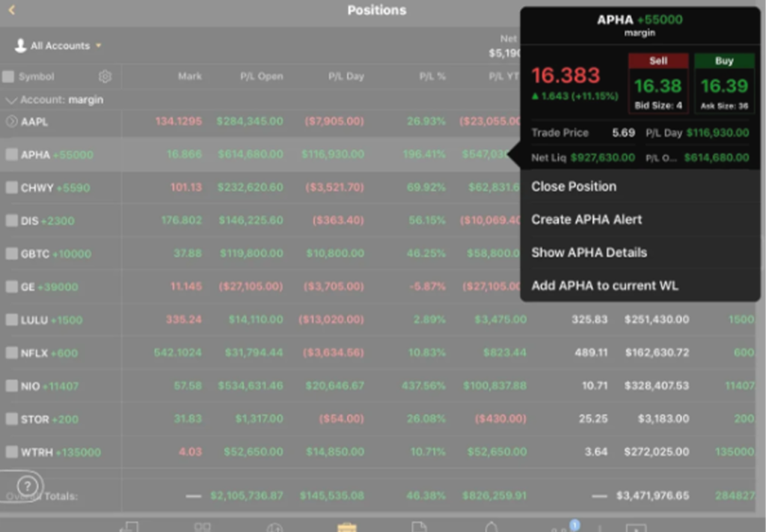766x532 pixels.
Task: Select the CHWY +5590 symbol text
Action: pyautogui.click(x=55, y=188)
